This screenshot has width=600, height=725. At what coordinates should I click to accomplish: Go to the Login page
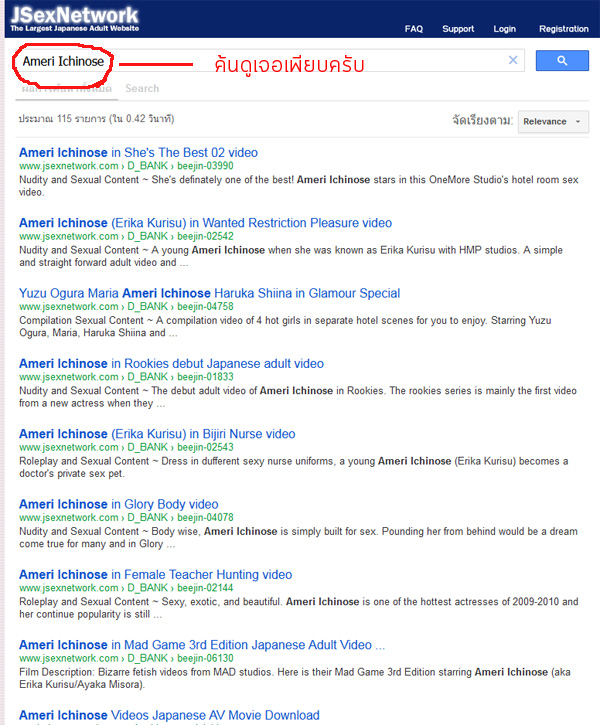504,29
